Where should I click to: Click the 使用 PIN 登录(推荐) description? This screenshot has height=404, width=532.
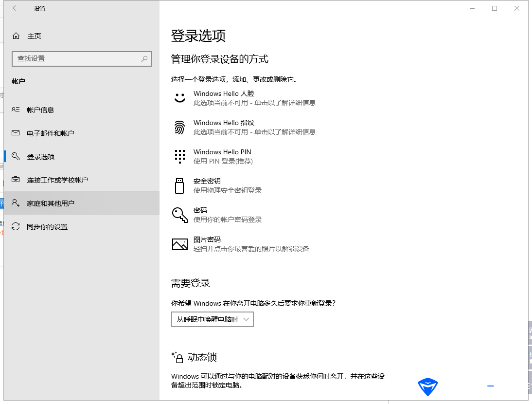click(x=223, y=161)
